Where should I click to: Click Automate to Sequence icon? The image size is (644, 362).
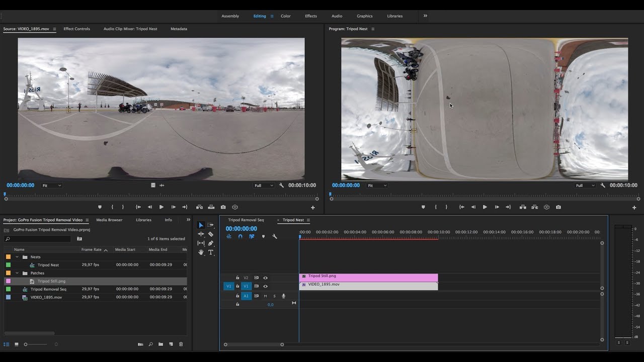(x=140, y=344)
